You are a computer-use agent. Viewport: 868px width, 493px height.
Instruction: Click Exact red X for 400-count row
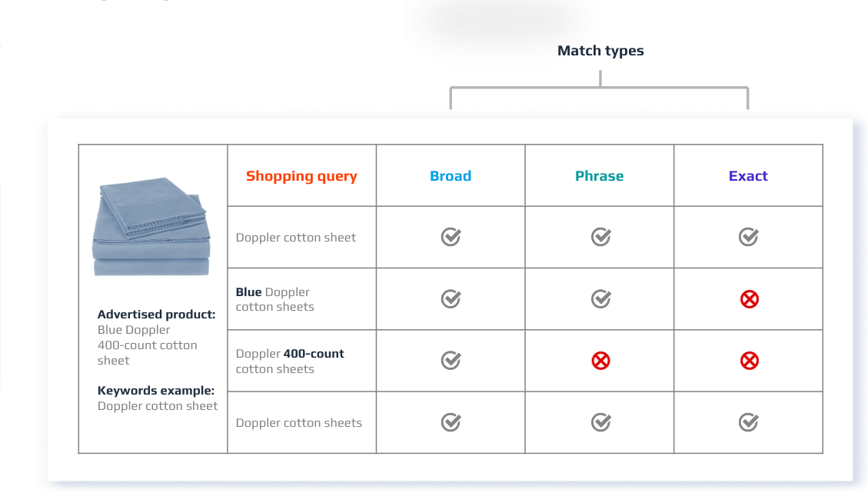[x=749, y=361]
